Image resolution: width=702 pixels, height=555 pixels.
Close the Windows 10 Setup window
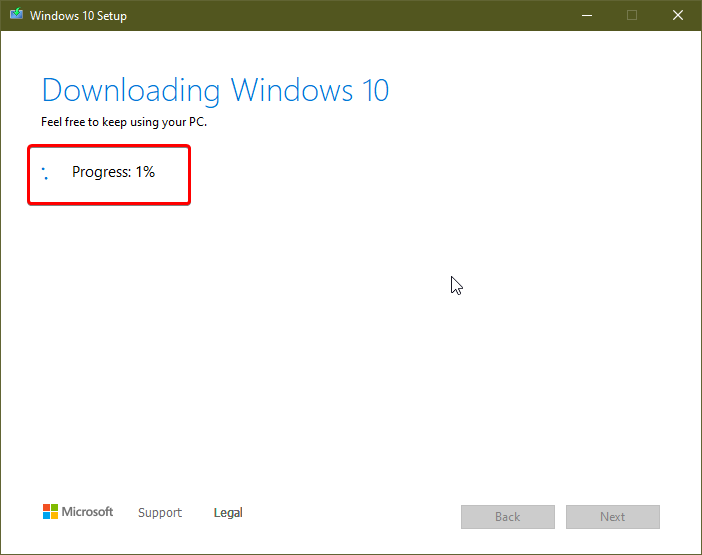pyautogui.click(x=678, y=15)
